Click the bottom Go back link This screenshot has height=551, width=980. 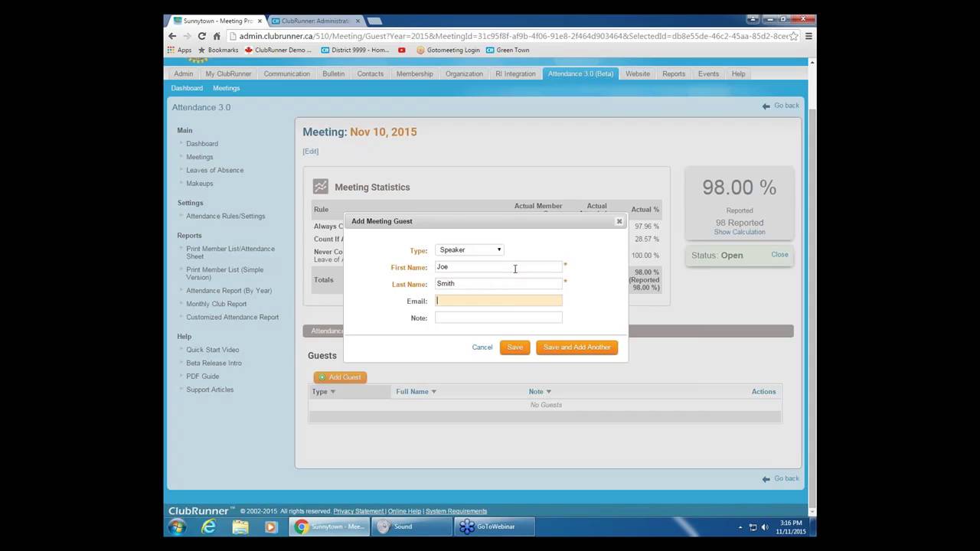tap(781, 478)
